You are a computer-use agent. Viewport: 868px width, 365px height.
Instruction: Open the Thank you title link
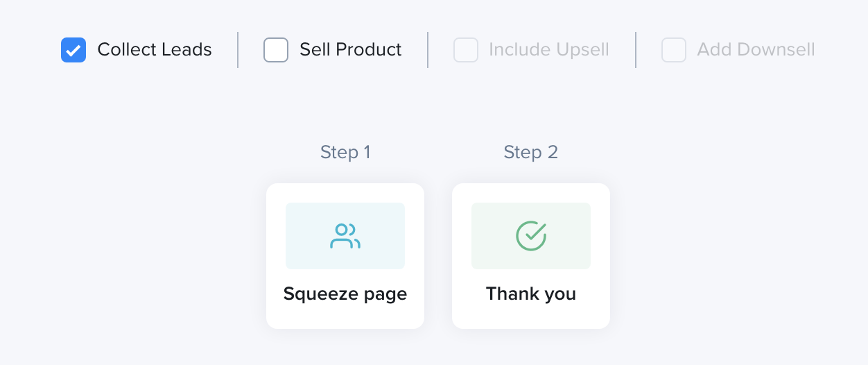click(x=531, y=294)
